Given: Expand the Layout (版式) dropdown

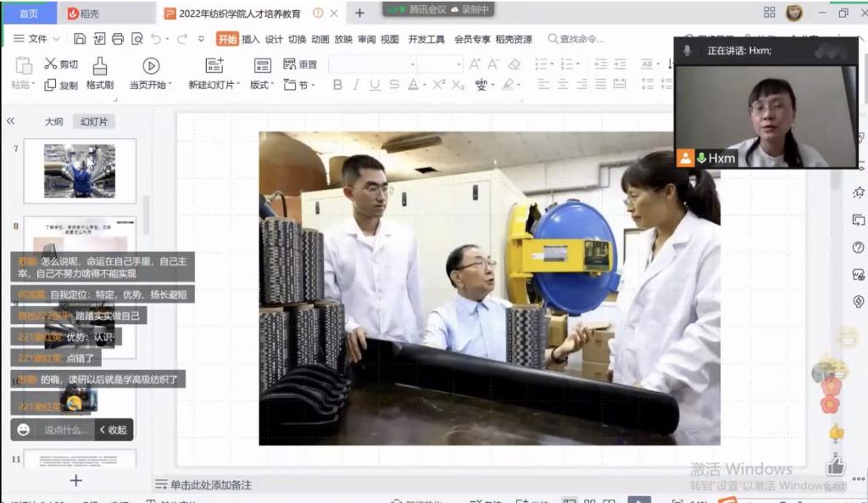Looking at the screenshot, I should (262, 85).
